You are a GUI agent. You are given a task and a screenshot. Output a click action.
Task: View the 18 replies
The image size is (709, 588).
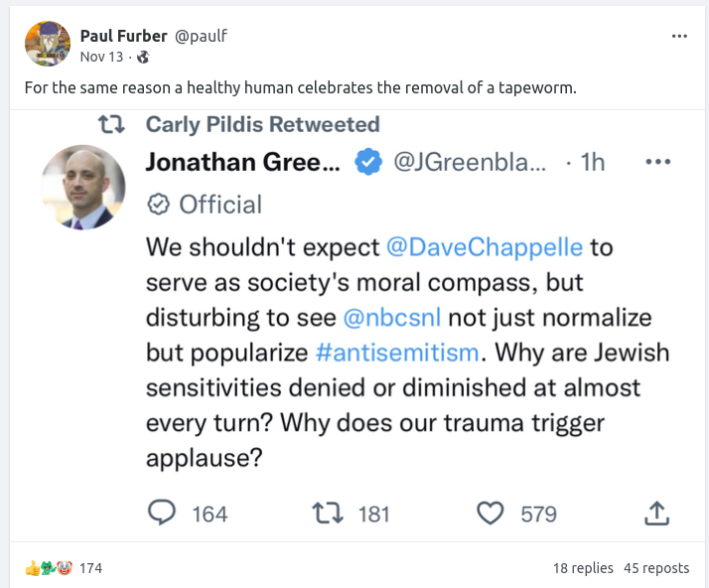point(583,568)
